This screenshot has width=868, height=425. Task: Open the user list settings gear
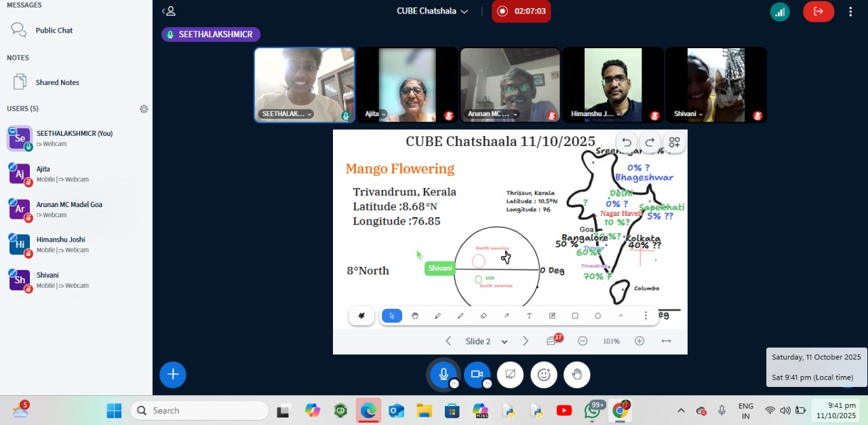(x=144, y=109)
